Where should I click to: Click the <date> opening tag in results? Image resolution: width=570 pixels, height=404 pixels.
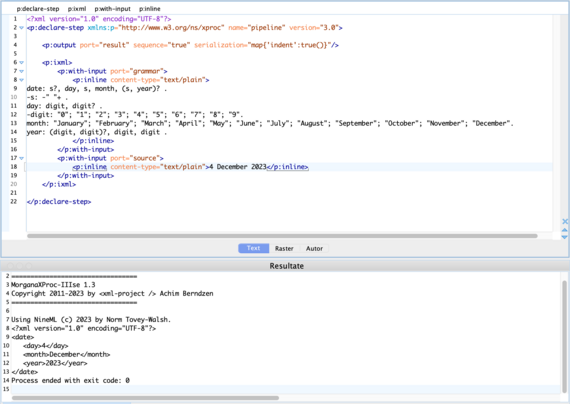point(23,337)
